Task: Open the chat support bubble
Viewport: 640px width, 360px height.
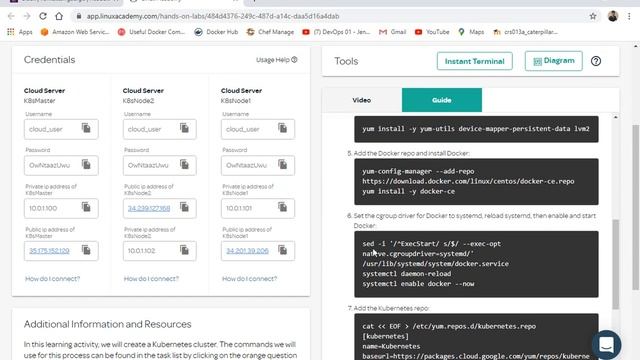Action: (x=607, y=344)
